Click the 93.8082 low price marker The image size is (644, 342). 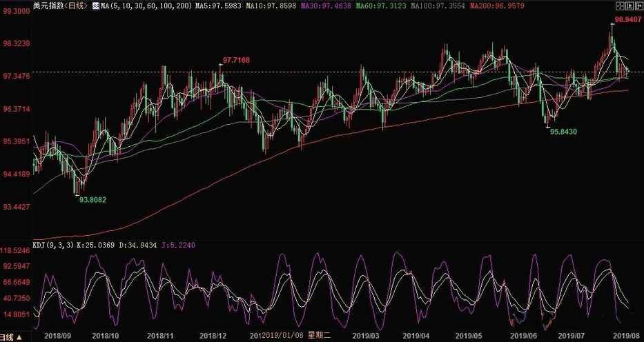pyautogui.click(x=92, y=199)
